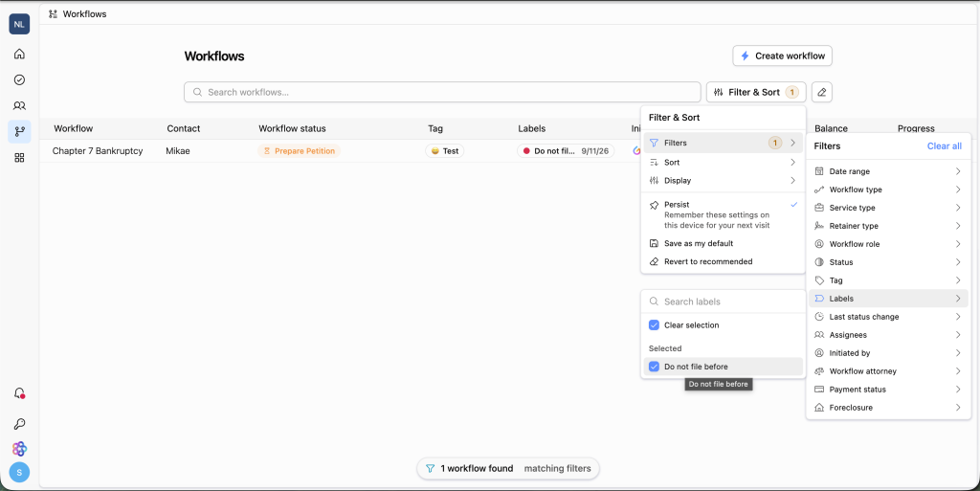Image resolution: width=980 pixels, height=491 pixels.
Task: Open the apps grid icon in sidebar
Action: (19, 158)
